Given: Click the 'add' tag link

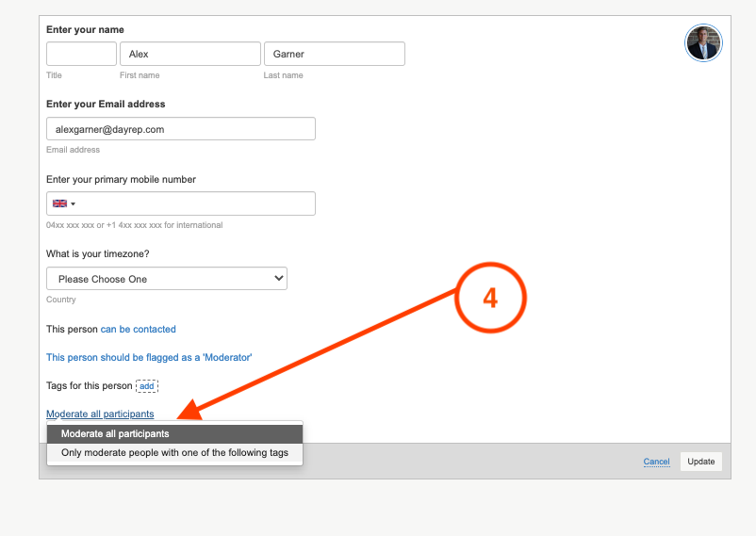Looking at the screenshot, I should 147,385.
